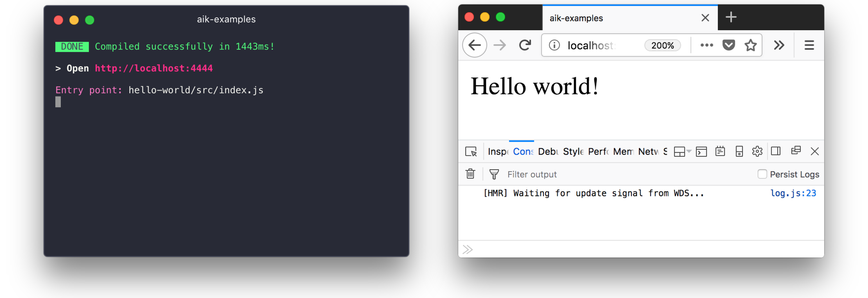Image resolution: width=868 pixels, height=298 pixels.
Task: Click the funnel filter icon in console
Action: [x=494, y=174]
